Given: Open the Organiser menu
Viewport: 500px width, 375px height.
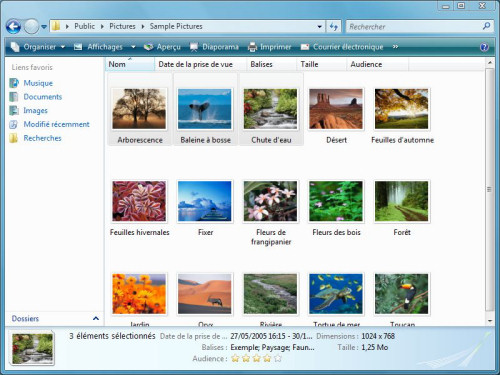Looking at the screenshot, I should (38, 47).
